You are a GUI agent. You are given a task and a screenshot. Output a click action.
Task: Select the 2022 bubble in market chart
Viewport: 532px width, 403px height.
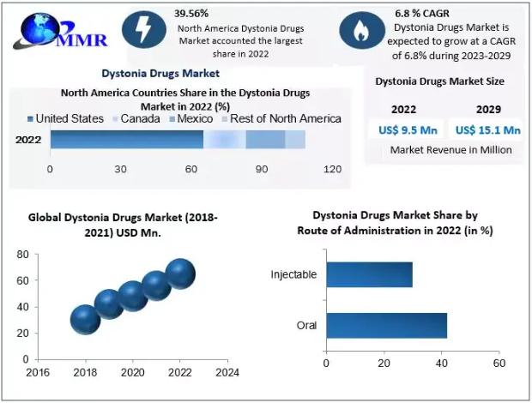180,274
